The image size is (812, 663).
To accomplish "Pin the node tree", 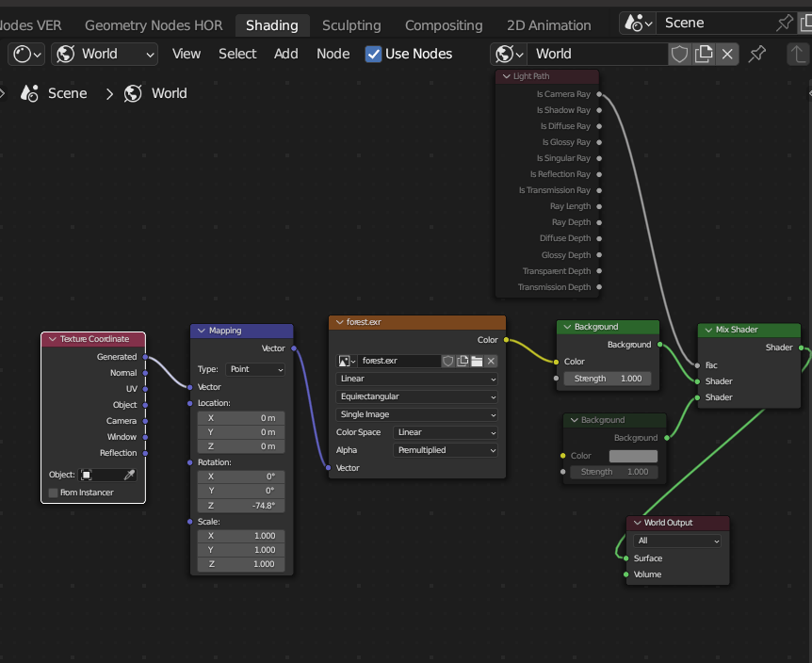I will point(757,54).
